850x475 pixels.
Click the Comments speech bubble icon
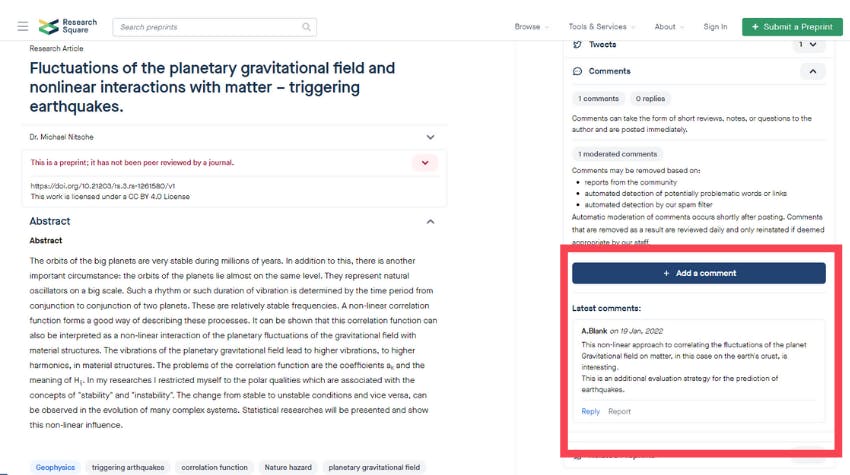coord(577,71)
